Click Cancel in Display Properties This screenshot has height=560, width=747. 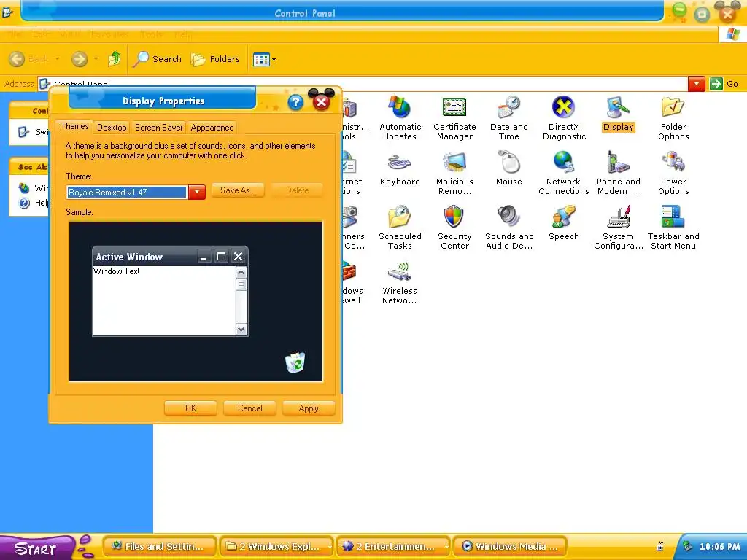click(x=249, y=408)
